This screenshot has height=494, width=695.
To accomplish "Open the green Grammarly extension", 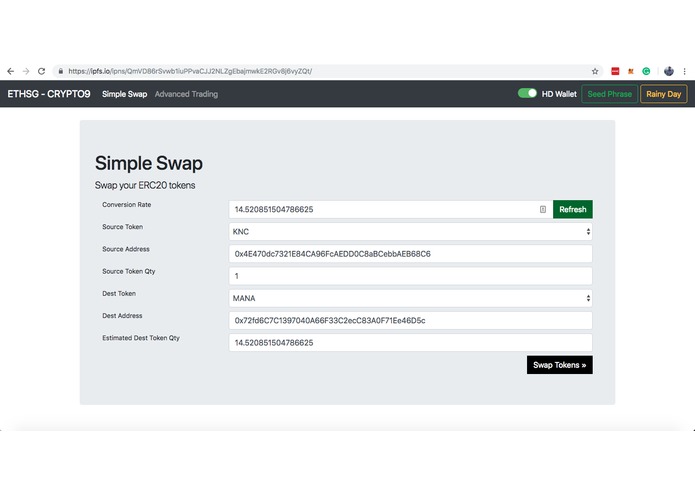I will pyautogui.click(x=646, y=71).
